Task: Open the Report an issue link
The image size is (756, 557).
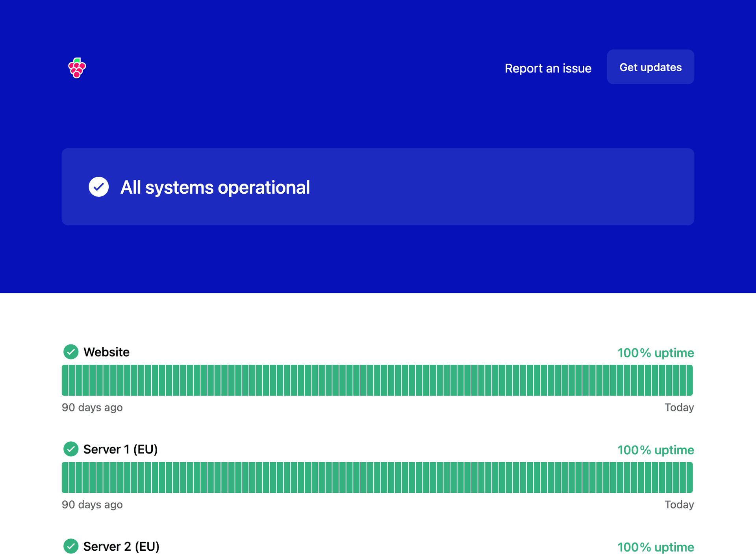Action: pos(548,68)
